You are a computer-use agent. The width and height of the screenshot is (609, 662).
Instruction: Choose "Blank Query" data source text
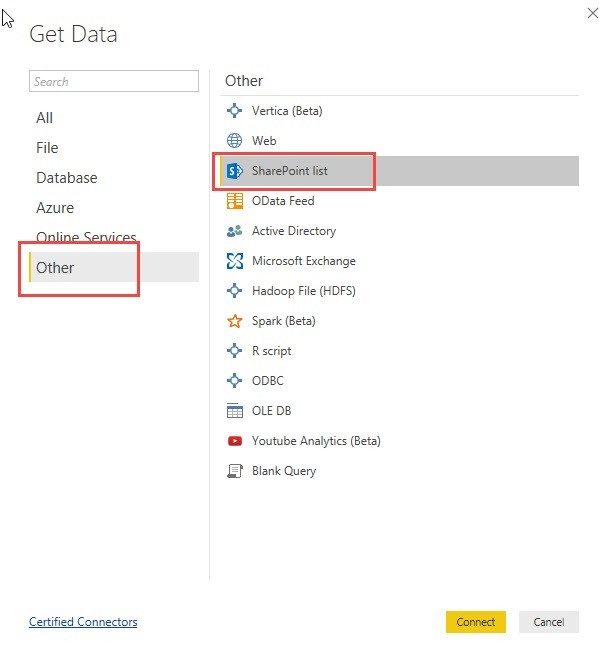click(x=284, y=471)
